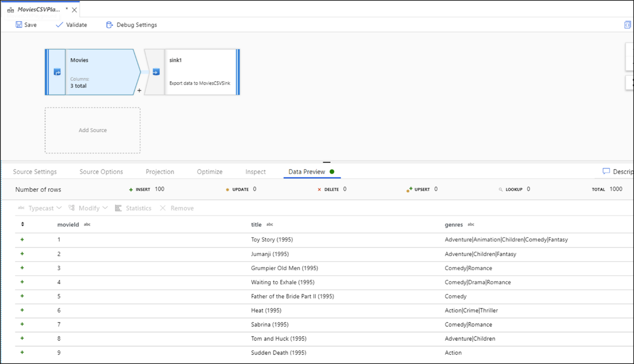The image size is (634, 364).
Task: Click the code braces icon at top right
Action: tap(627, 25)
